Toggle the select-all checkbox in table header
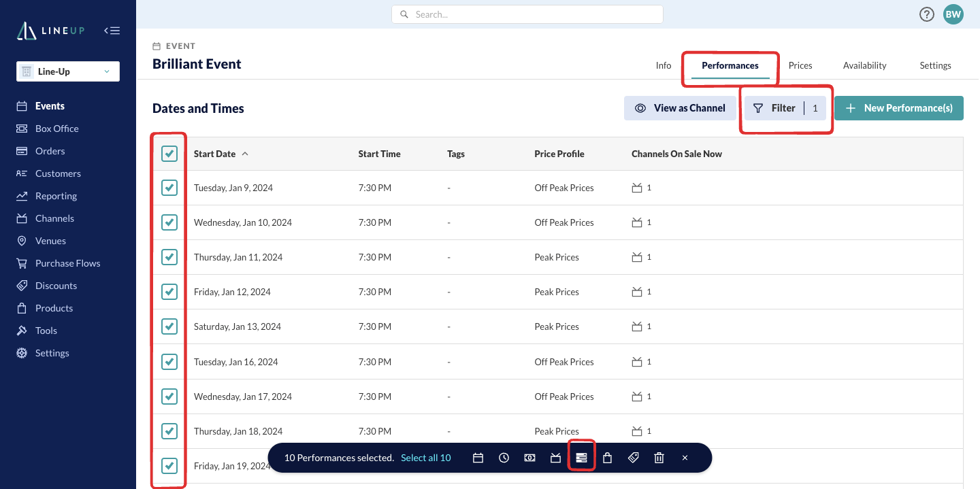This screenshot has width=980, height=489. coord(169,154)
